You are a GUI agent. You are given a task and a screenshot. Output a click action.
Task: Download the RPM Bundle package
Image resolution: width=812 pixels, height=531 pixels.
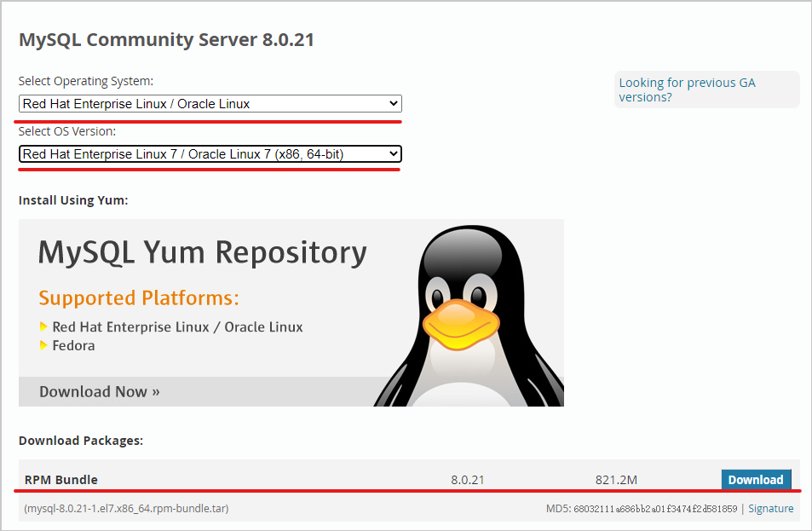(x=756, y=480)
